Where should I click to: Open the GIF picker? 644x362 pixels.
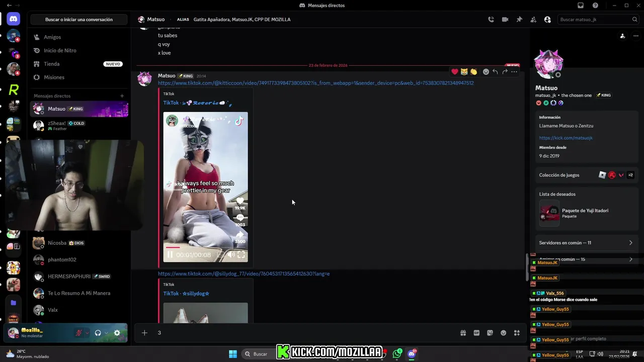pyautogui.click(x=476, y=333)
